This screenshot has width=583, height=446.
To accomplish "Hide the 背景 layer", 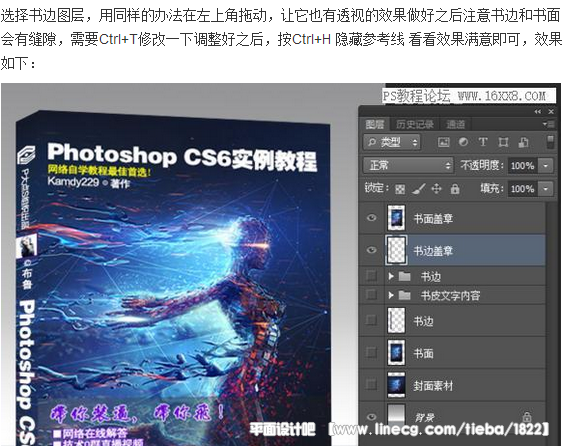I will click(371, 417).
